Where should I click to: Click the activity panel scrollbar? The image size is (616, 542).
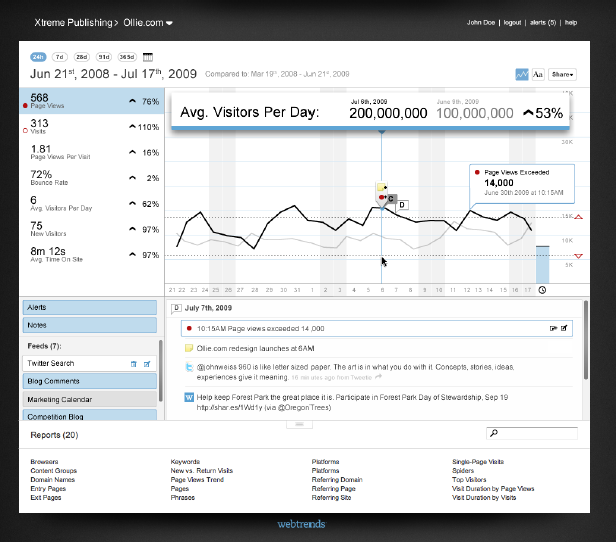[586, 340]
